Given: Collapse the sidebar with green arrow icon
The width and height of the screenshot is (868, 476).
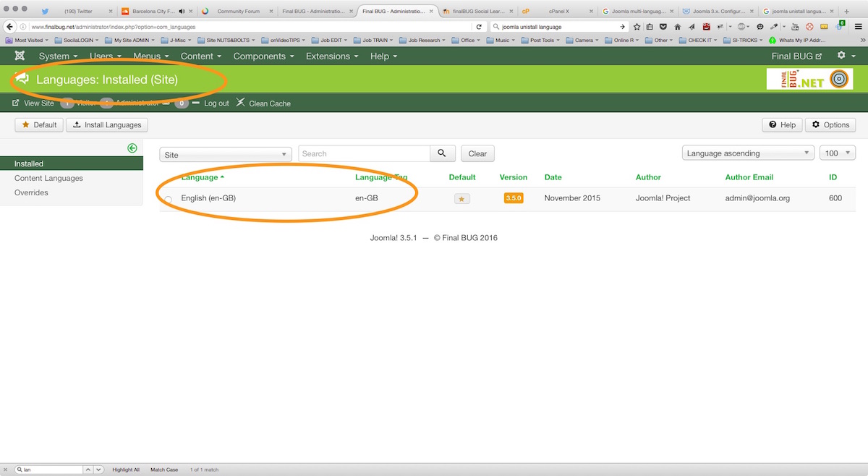Looking at the screenshot, I should pyautogui.click(x=132, y=148).
